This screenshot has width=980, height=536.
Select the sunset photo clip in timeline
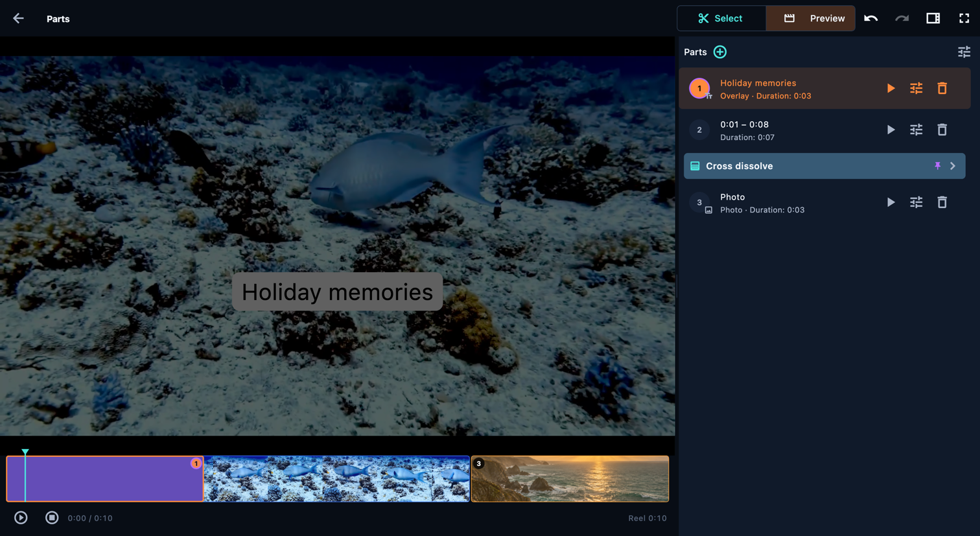point(570,479)
